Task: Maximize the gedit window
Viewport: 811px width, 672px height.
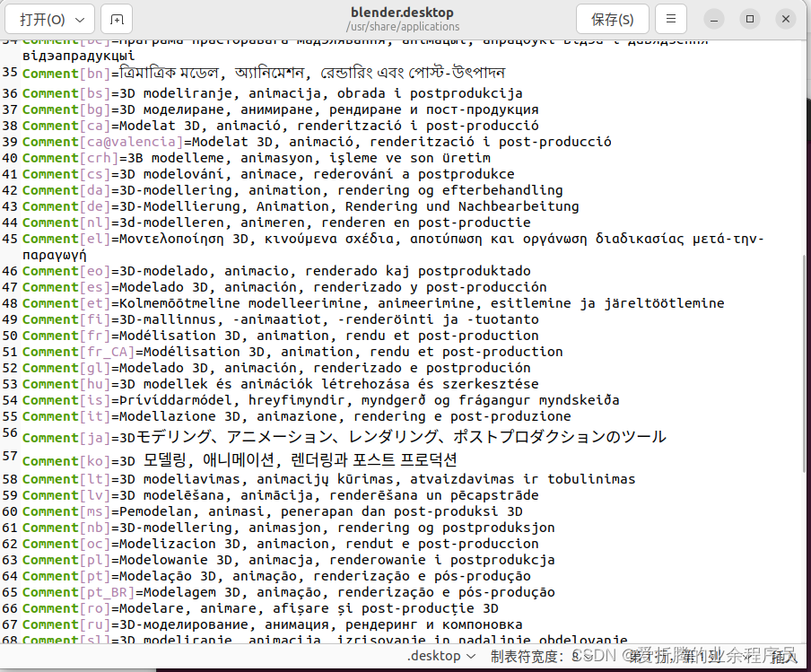Action: point(750,19)
